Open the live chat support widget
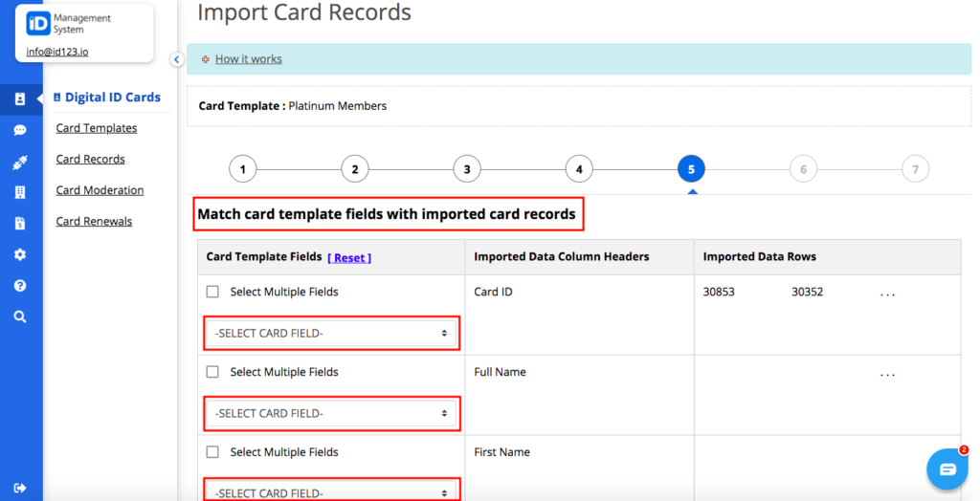This screenshot has width=980, height=501. click(947, 468)
